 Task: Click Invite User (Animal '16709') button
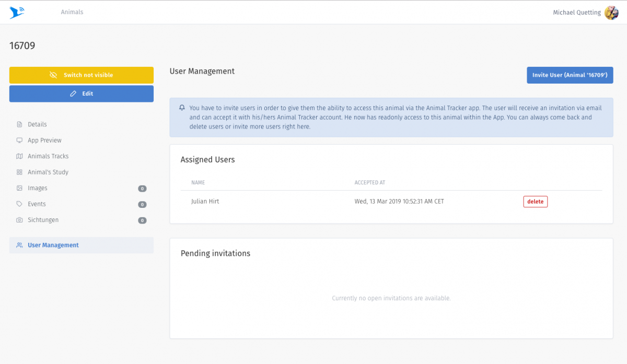570,75
